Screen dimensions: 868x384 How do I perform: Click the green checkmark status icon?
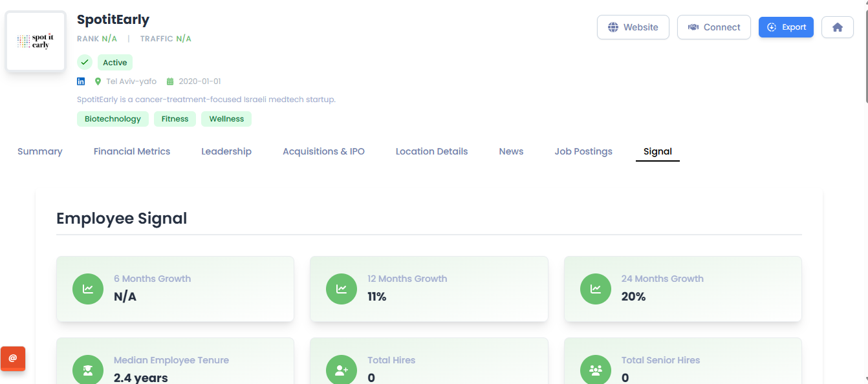click(x=85, y=62)
